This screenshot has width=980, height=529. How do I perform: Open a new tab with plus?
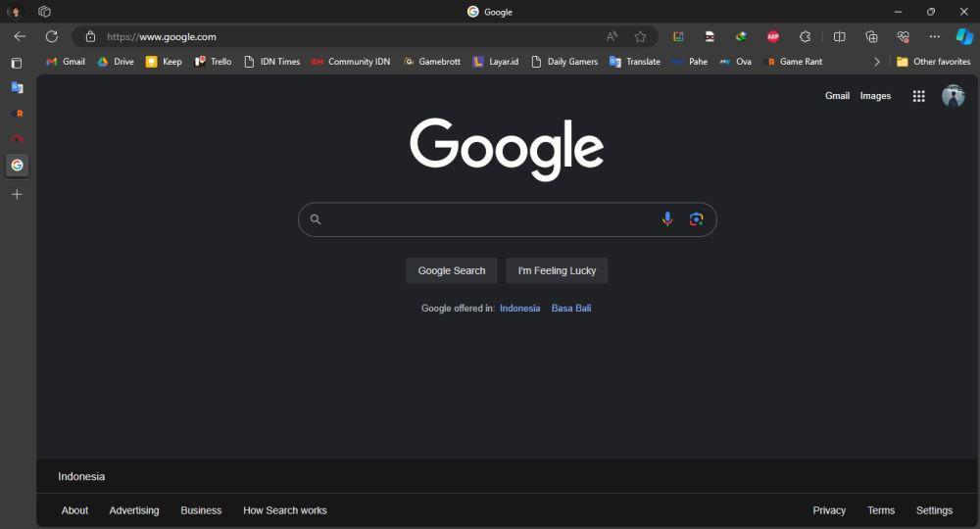click(17, 194)
